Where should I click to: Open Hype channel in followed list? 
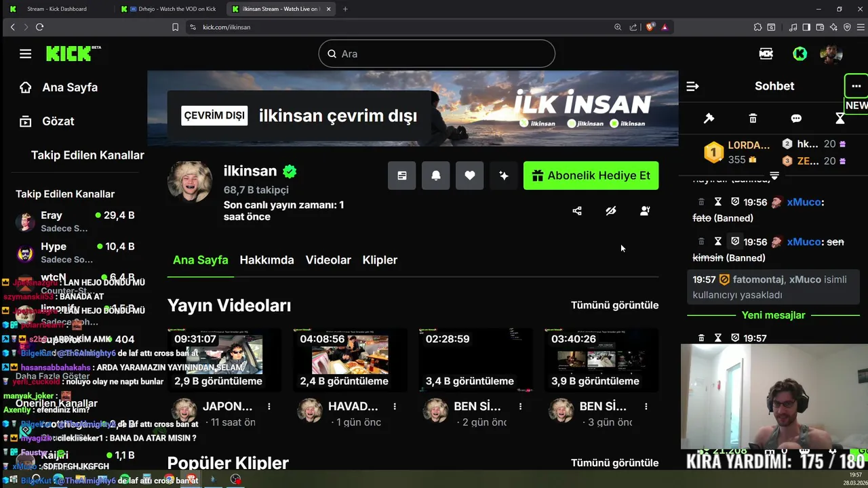(x=75, y=252)
